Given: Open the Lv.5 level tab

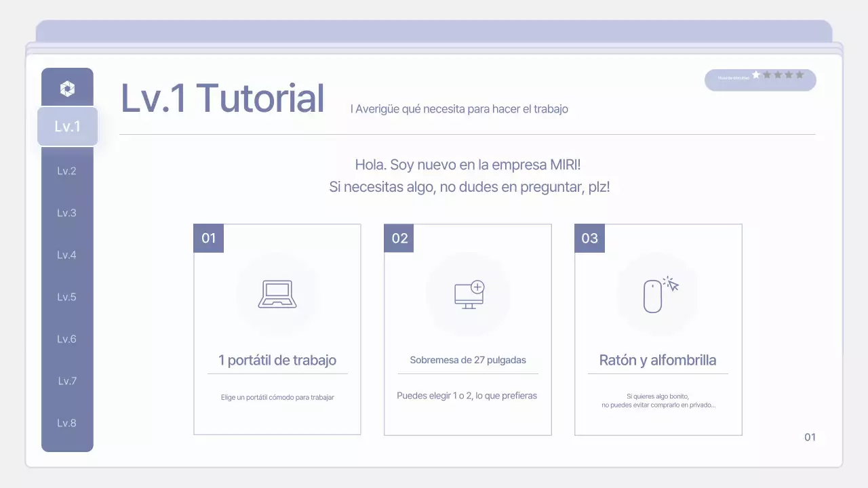Looking at the screenshot, I should (66, 297).
